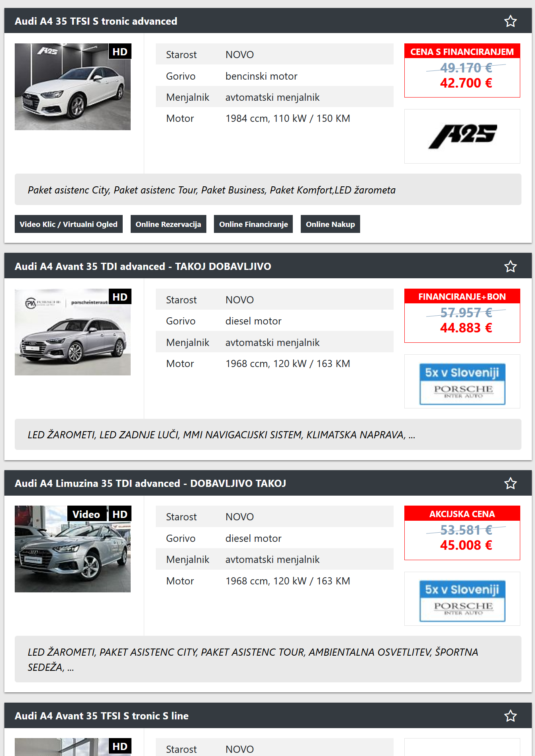Click crossed-out price 49.170 €
Screen dimensions: 535x756
(x=466, y=68)
